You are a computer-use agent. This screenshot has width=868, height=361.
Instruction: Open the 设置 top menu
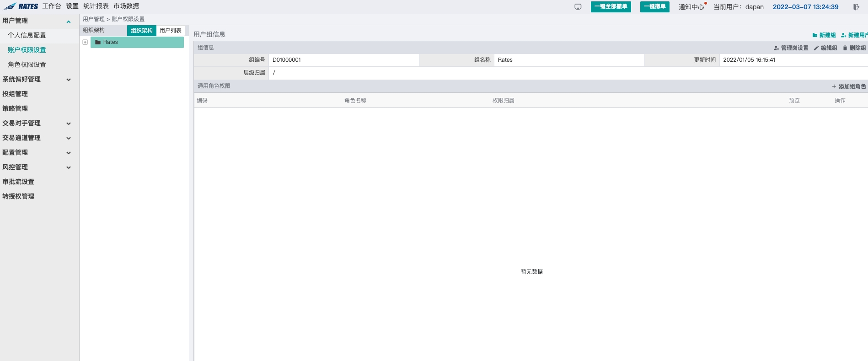point(72,6)
